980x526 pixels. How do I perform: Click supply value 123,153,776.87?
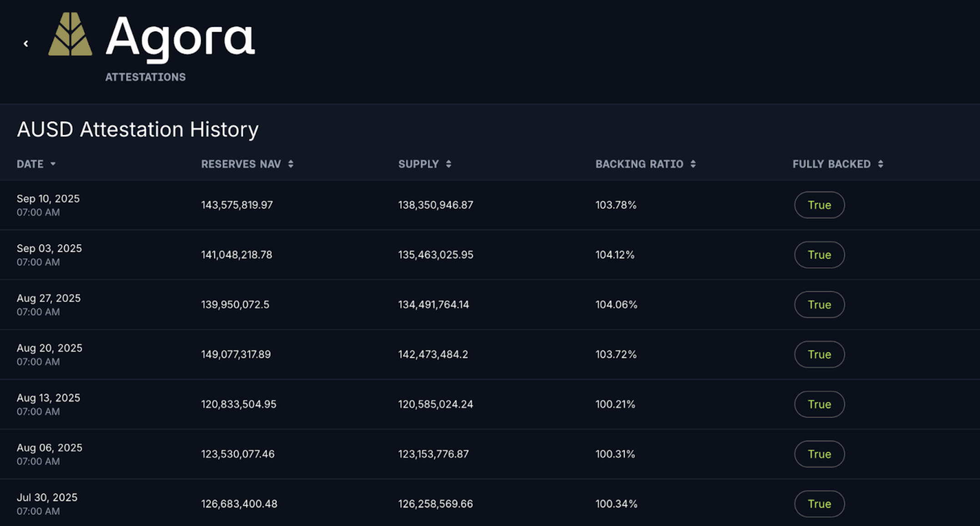click(433, 454)
